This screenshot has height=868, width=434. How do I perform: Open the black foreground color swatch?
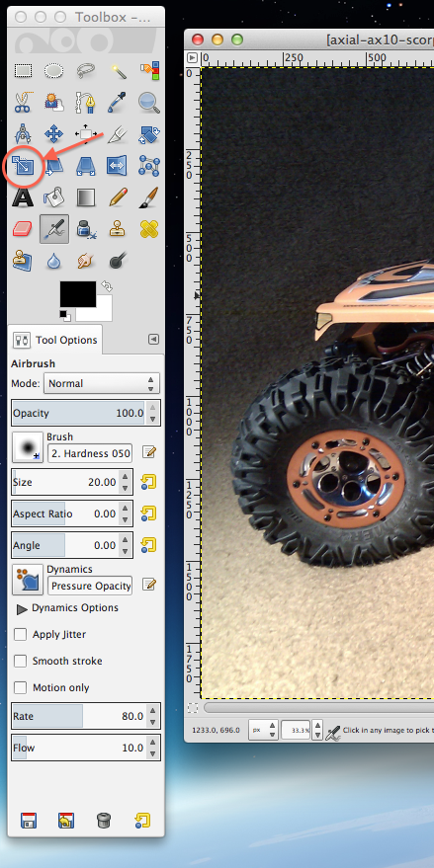[x=77, y=294]
